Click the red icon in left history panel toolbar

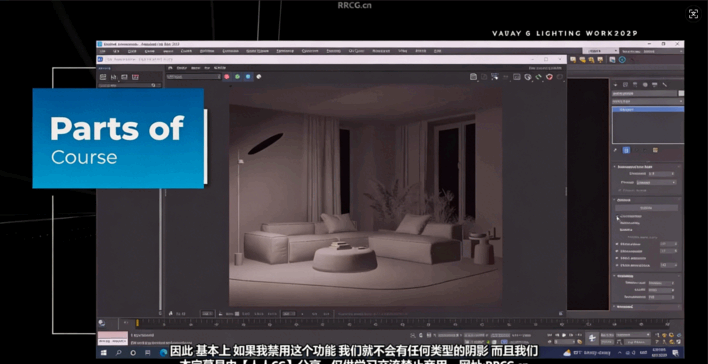135,77
